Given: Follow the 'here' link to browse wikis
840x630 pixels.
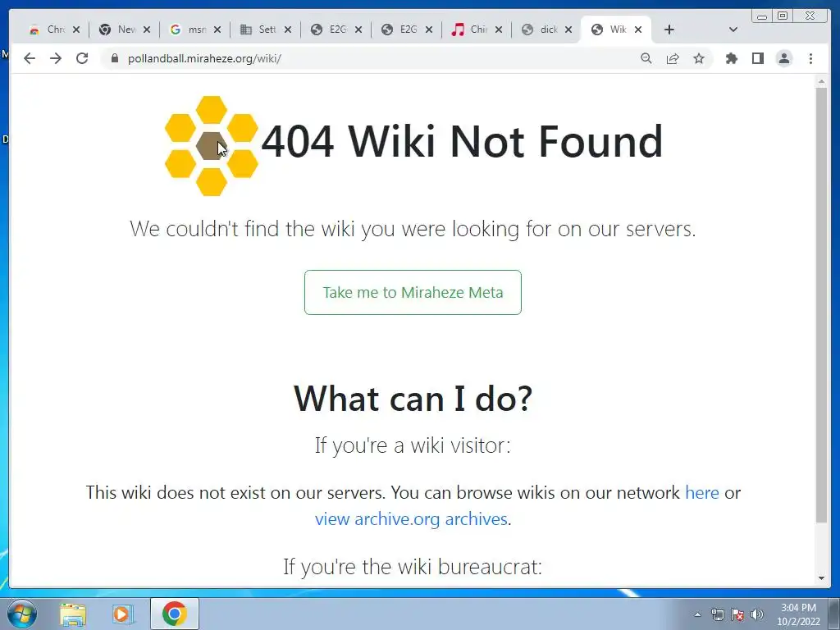Looking at the screenshot, I should (702, 492).
